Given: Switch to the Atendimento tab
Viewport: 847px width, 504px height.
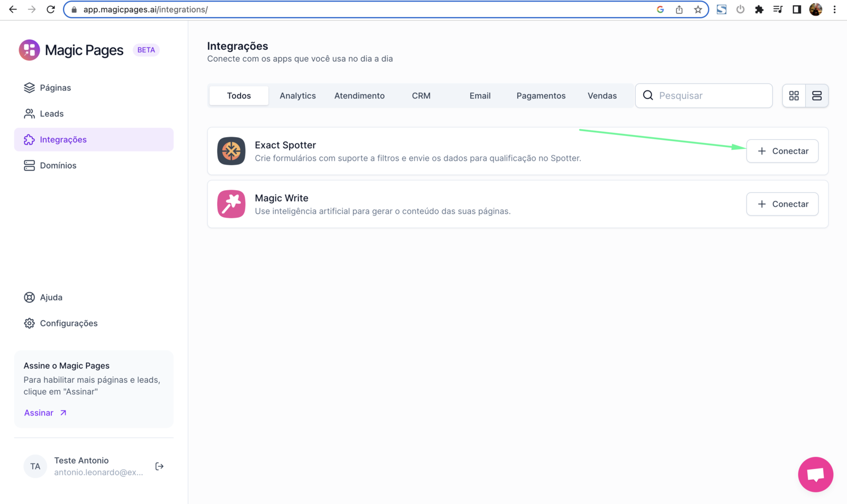Looking at the screenshot, I should (x=359, y=96).
